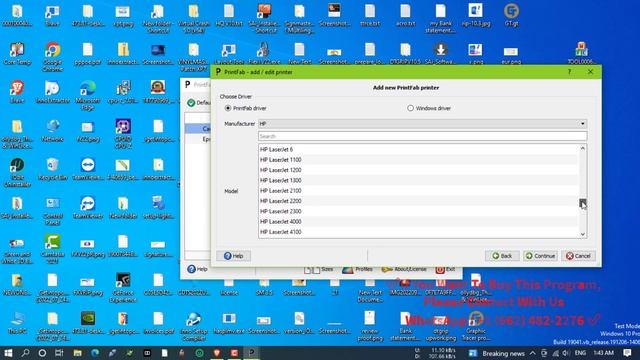This screenshot has width=640, height=360.
Task: Open Help in add/edit printer dialog
Action: tap(233, 256)
